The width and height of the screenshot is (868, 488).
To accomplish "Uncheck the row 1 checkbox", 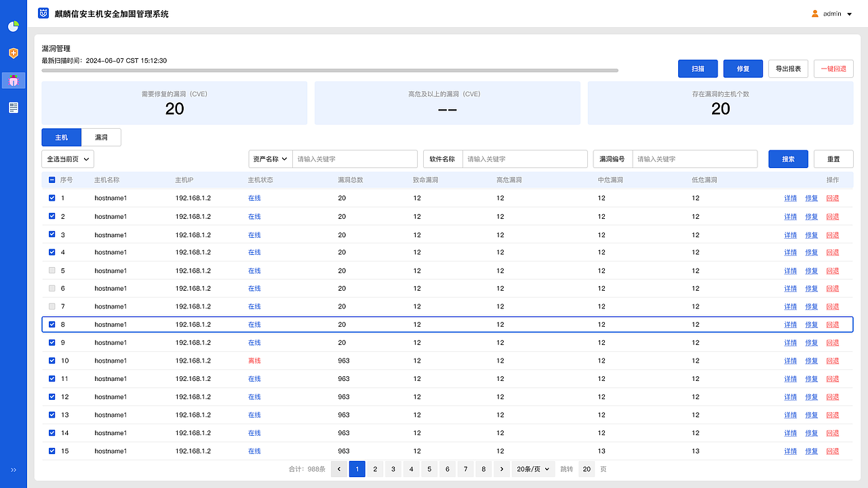I will click(52, 198).
